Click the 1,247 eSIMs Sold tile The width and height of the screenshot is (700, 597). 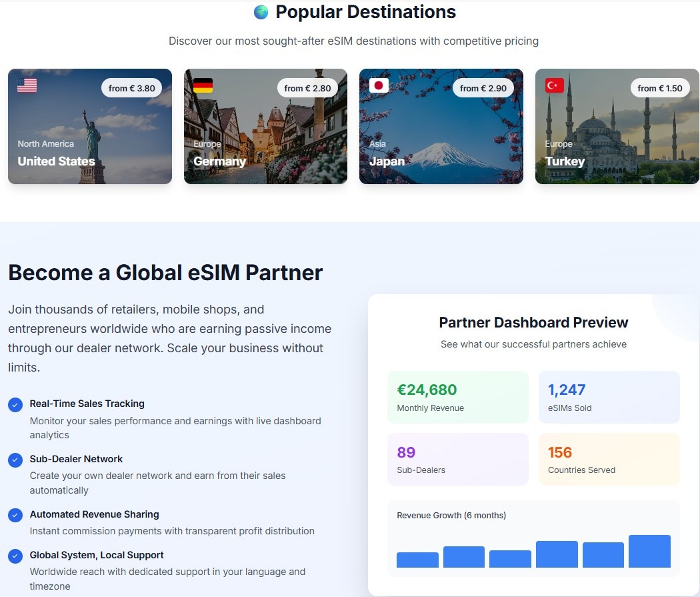point(609,398)
